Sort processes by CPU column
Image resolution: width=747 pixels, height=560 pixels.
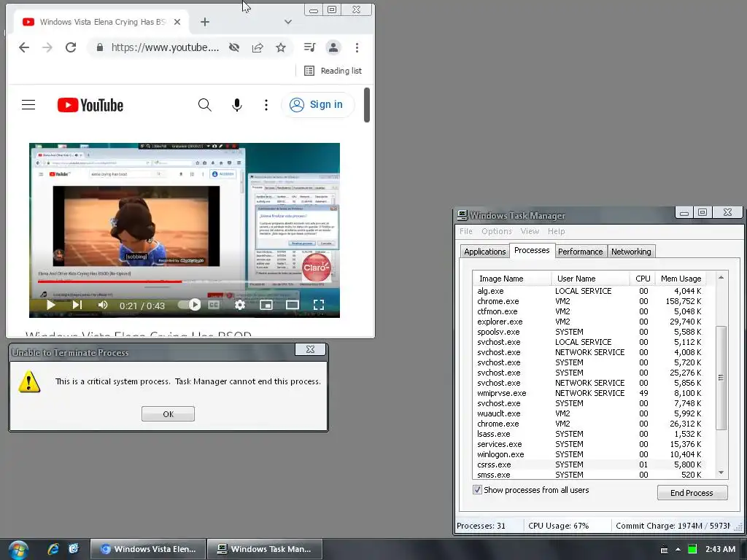(642, 279)
